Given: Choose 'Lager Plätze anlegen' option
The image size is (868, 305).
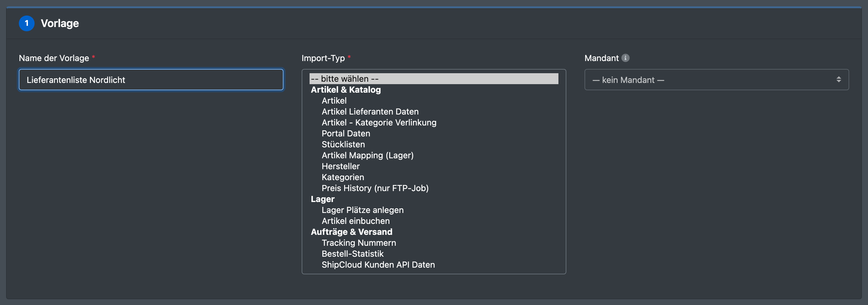Looking at the screenshot, I should pyautogui.click(x=434, y=210).
